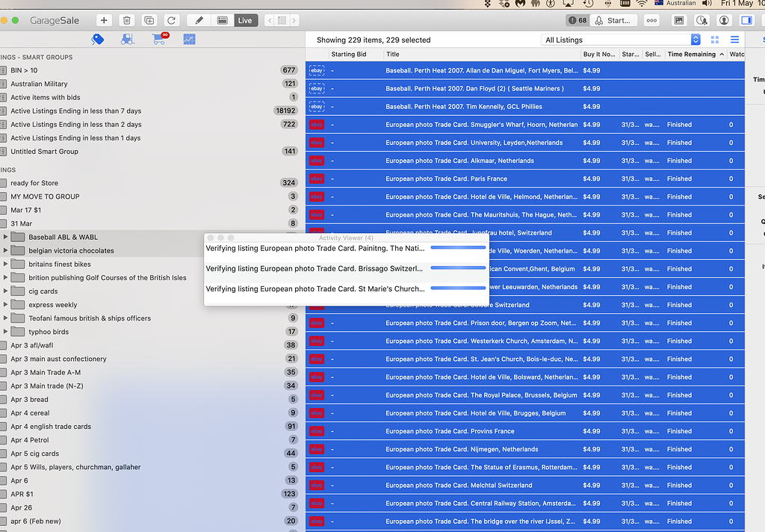This screenshot has height=532, width=765.
Task: Expand the brition publishing Golf Courses folder
Action: tap(5, 277)
